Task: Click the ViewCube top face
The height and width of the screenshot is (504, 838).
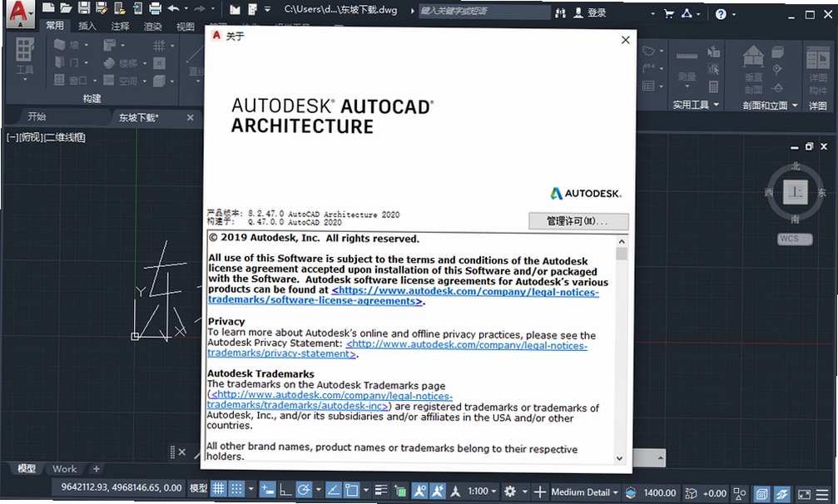Action: point(796,191)
